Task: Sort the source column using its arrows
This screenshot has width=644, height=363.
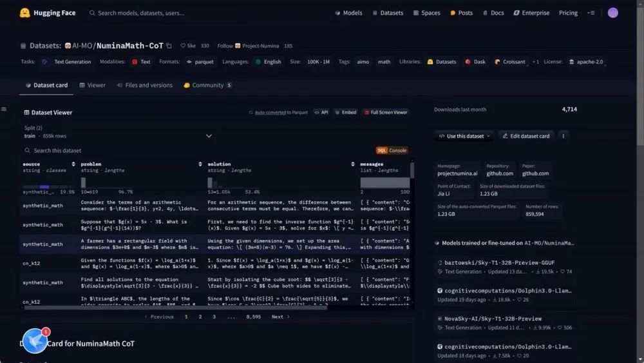Action: click(x=73, y=164)
